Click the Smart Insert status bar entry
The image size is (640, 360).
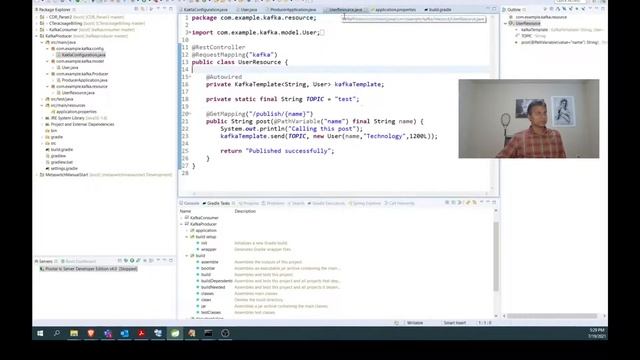point(454,323)
